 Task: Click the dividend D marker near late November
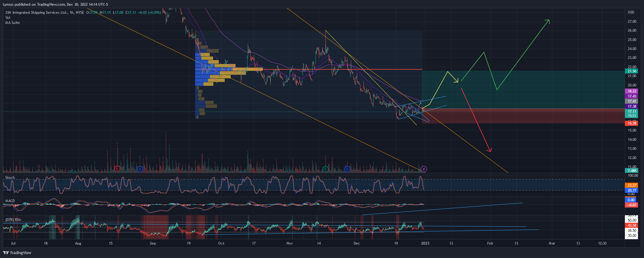347,169
